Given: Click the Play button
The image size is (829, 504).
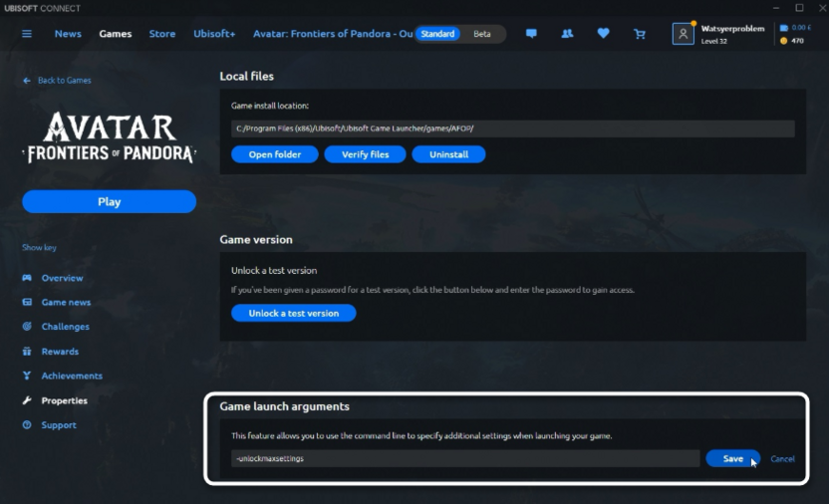Looking at the screenshot, I should pyautogui.click(x=109, y=202).
